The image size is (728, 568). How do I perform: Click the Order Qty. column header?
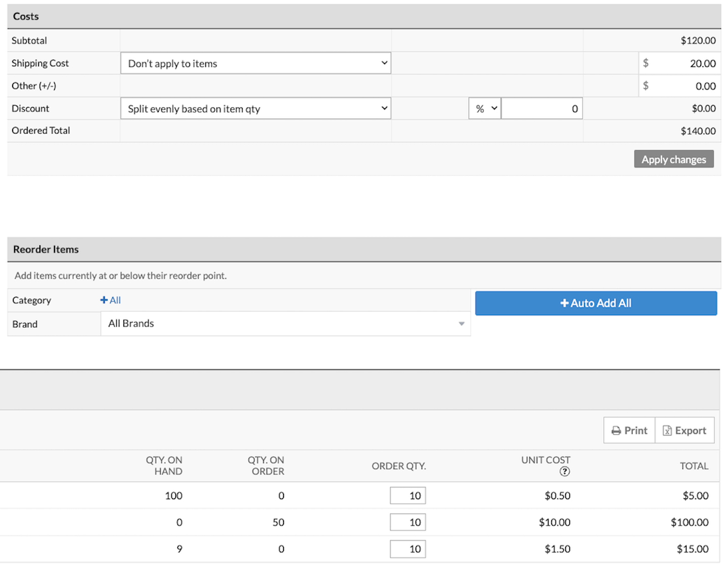click(x=399, y=466)
